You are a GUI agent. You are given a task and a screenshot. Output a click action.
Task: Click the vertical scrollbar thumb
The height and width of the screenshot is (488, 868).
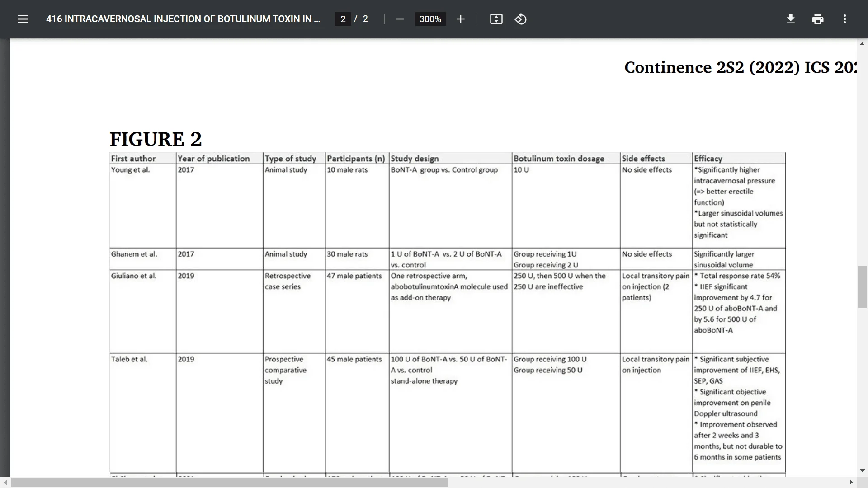coord(862,287)
